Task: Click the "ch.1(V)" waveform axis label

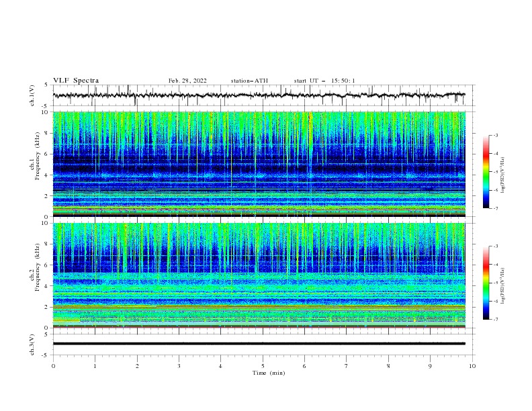Action: 32,95
